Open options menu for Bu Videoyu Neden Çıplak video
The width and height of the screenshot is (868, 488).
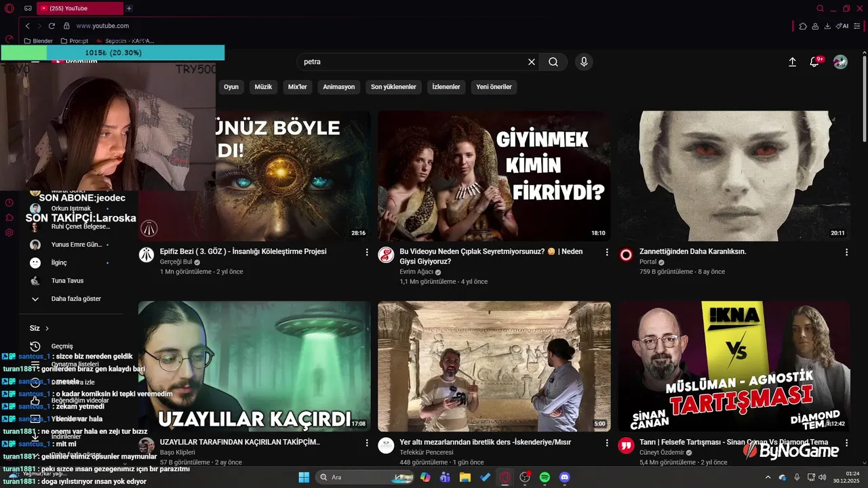point(607,252)
